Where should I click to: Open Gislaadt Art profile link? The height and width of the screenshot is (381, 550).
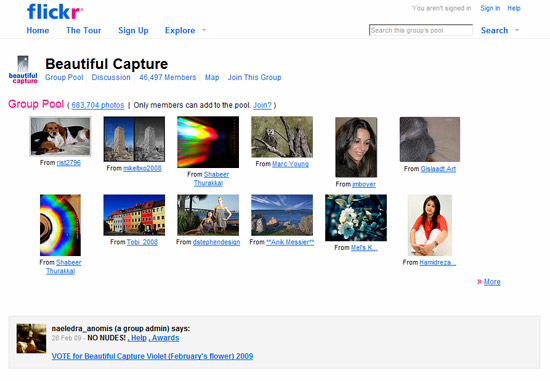pos(438,169)
